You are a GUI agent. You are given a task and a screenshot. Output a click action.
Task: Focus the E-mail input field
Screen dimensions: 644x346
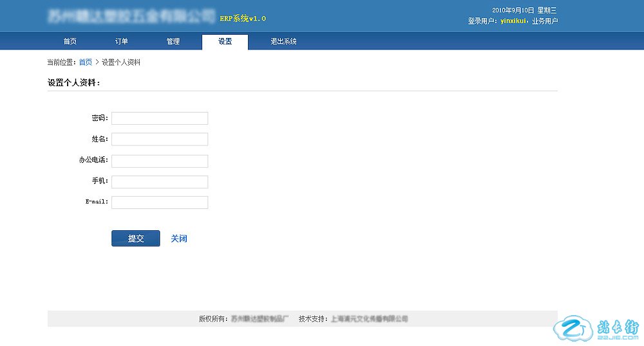(x=160, y=203)
